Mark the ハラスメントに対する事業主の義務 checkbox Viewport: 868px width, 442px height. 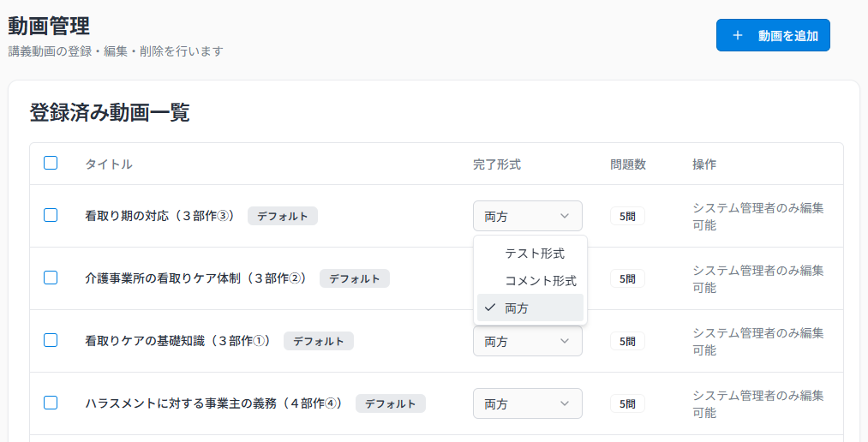coord(51,403)
